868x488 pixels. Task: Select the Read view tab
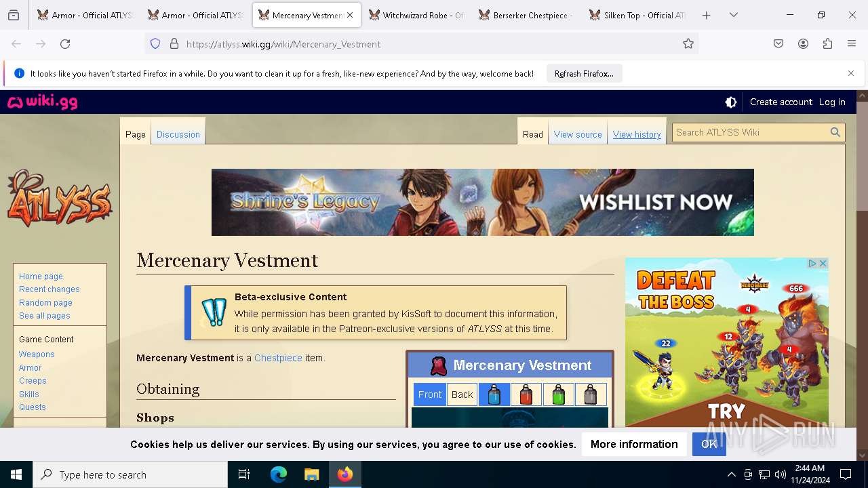pos(533,134)
